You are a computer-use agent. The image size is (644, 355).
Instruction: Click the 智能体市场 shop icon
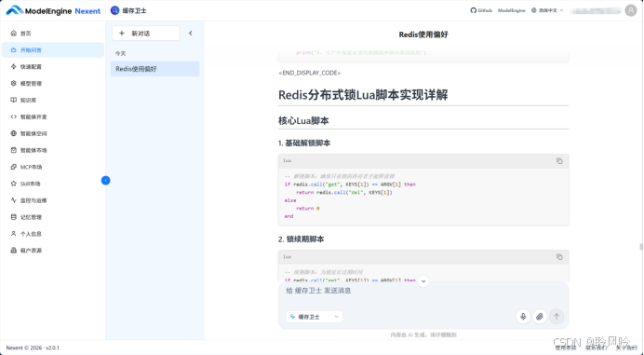coord(14,150)
